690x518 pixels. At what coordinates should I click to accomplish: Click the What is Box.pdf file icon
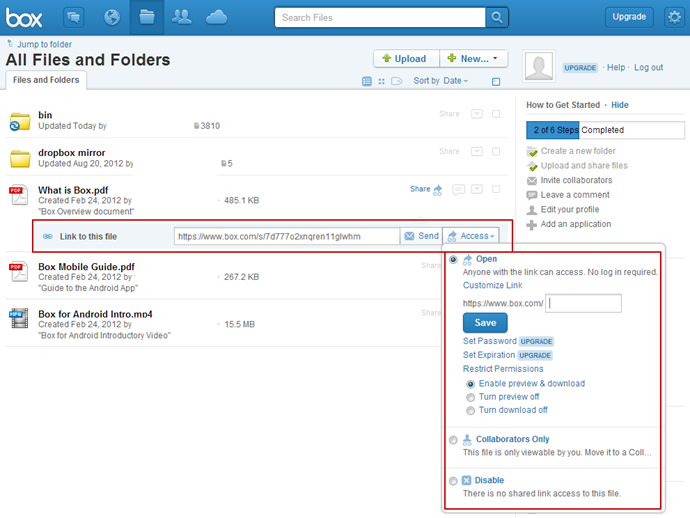pyautogui.click(x=18, y=195)
